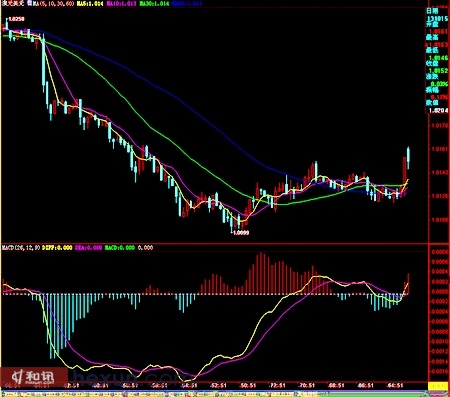Click the green MACD value label
Screen dimensions: 450x397
[120, 248]
